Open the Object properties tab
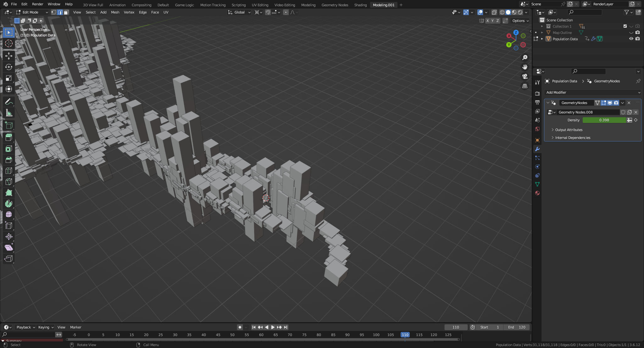Image resolution: width=644 pixels, height=348 pixels. pyautogui.click(x=537, y=140)
